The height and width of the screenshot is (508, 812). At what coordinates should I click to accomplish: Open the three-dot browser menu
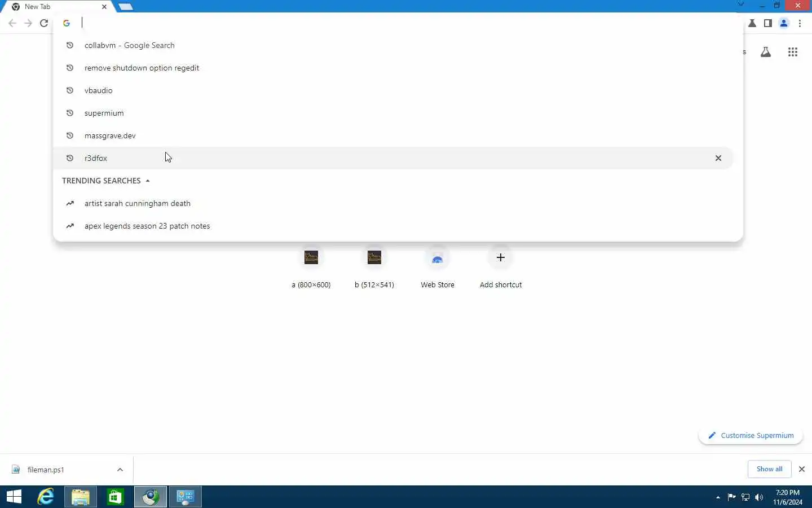coord(800,23)
